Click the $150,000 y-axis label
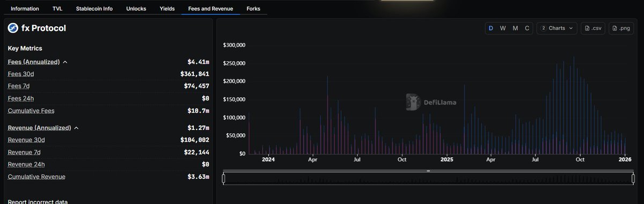This screenshot has width=644, height=204. tap(234, 99)
